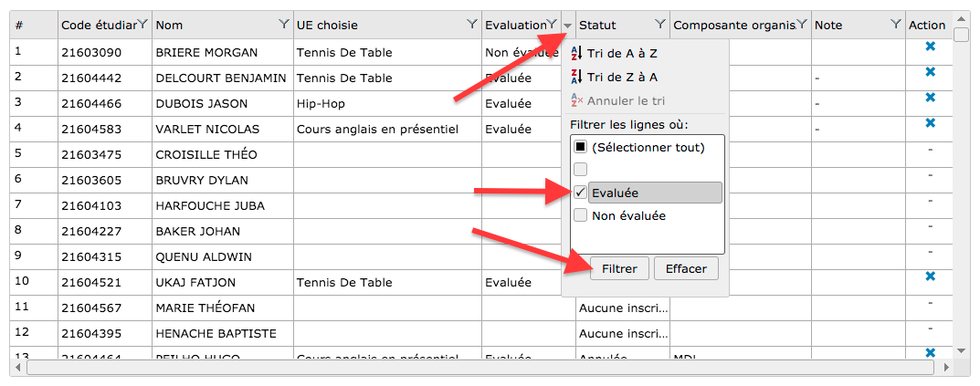Click the filter icon in Code étudiant header

[142, 25]
